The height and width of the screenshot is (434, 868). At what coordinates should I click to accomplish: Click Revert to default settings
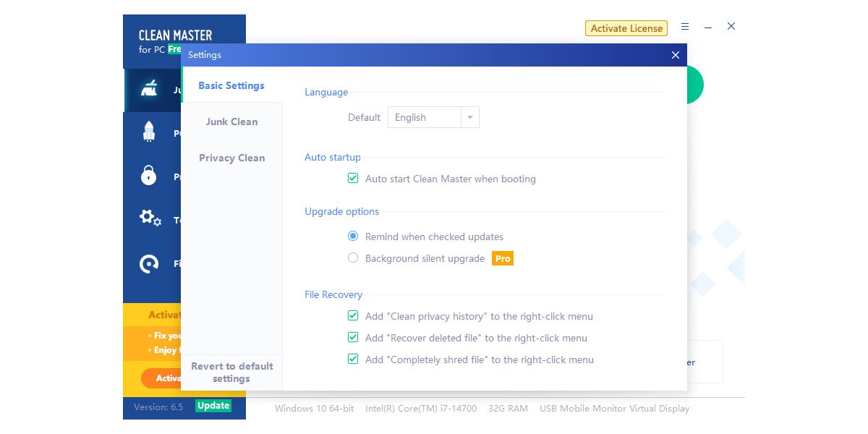pos(231,372)
